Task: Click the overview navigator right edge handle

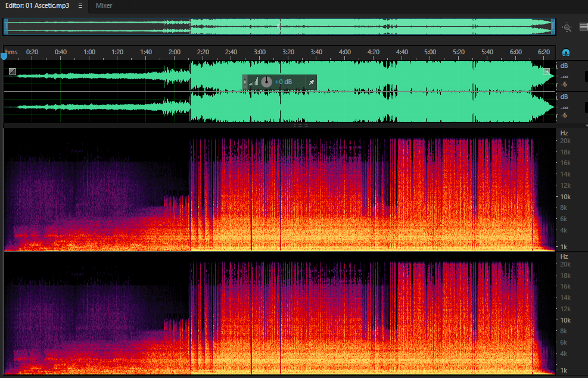Action: (x=553, y=27)
